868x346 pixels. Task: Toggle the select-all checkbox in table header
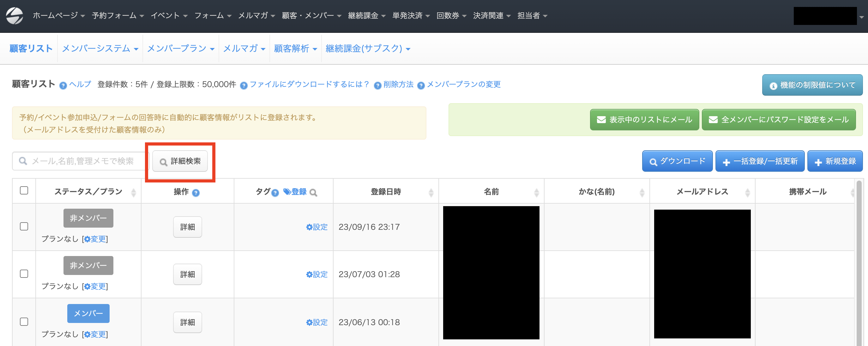click(x=24, y=190)
